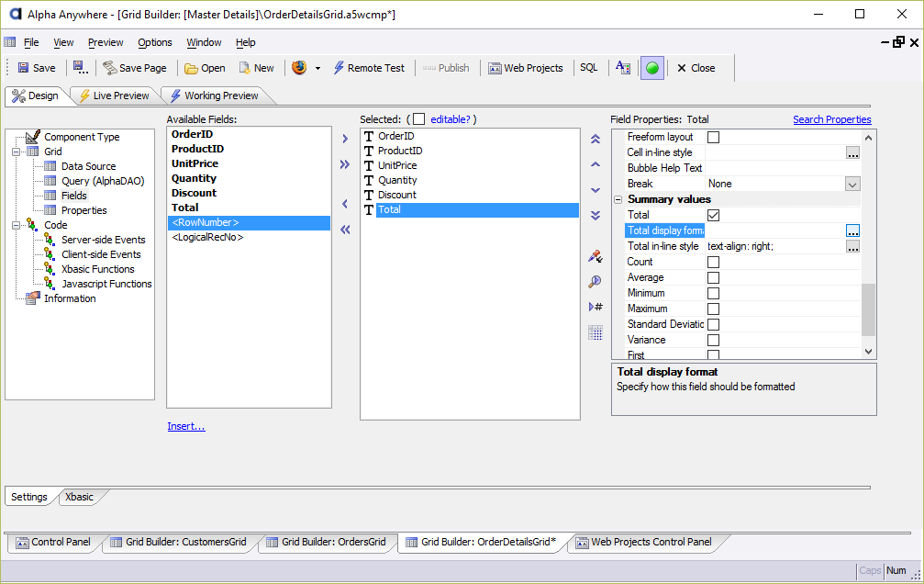Click the Bubble Help Text input field
The width and height of the screenshot is (924, 584).
(x=783, y=168)
